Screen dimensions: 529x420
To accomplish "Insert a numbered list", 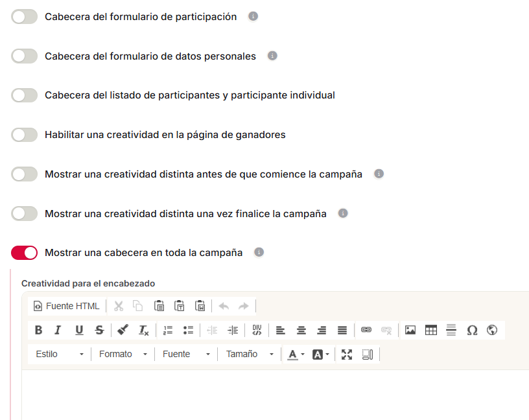I will point(168,330).
